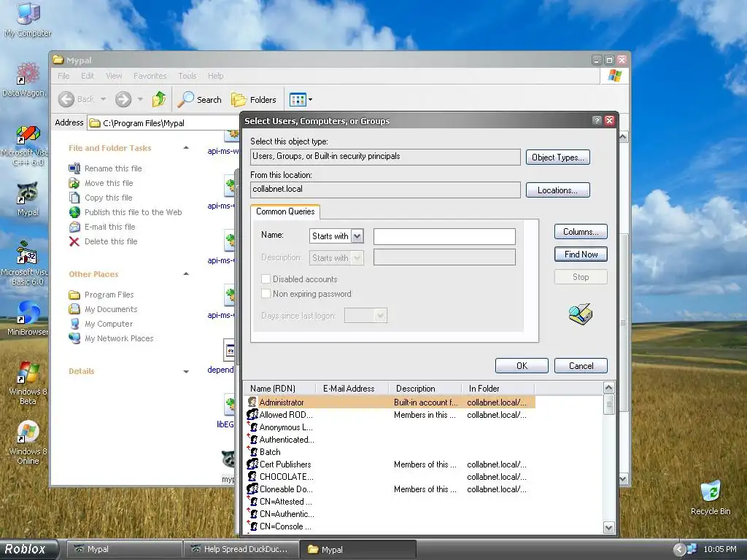Viewport: 747px width, 560px height.
Task: Open Microsoft Visual Basic 6.0 shortcut
Action: click(28, 263)
